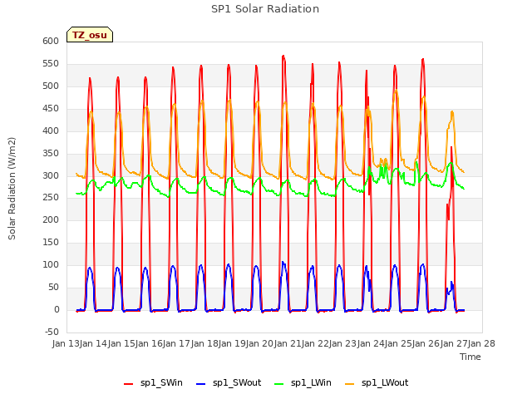Click the 150 y-axis tick label

coord(51,242)
